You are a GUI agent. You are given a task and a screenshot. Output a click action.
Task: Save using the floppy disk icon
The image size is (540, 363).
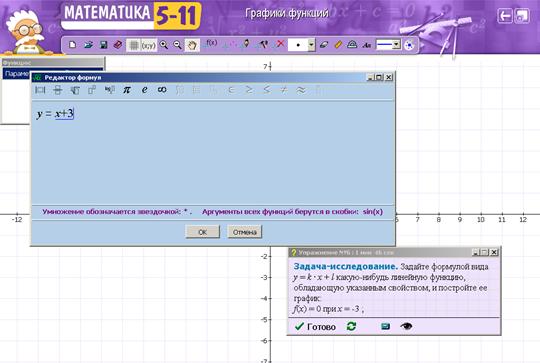[x=103, y=45]
